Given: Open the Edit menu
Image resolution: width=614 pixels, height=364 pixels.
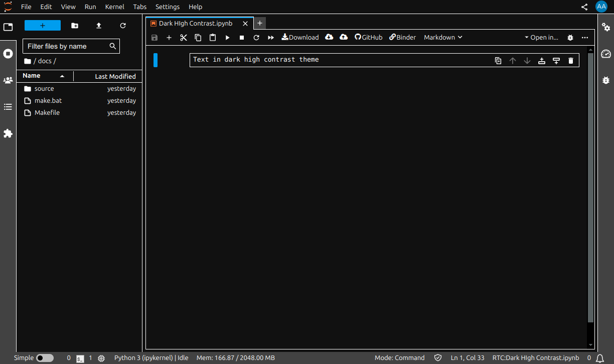Looking at the screenshot, I should [x=46, y=7].
